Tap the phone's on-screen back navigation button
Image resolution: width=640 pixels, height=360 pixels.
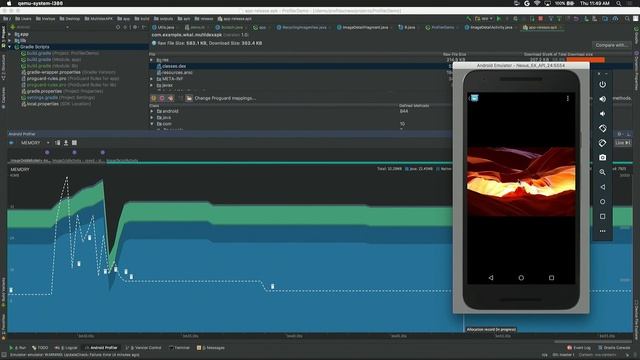pos(491,278)
